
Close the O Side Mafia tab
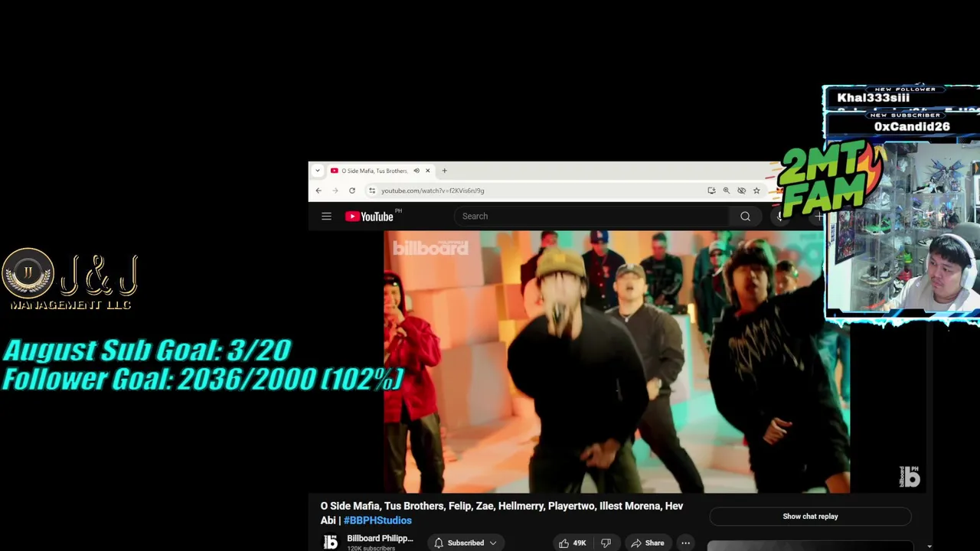tap(428, 171)
